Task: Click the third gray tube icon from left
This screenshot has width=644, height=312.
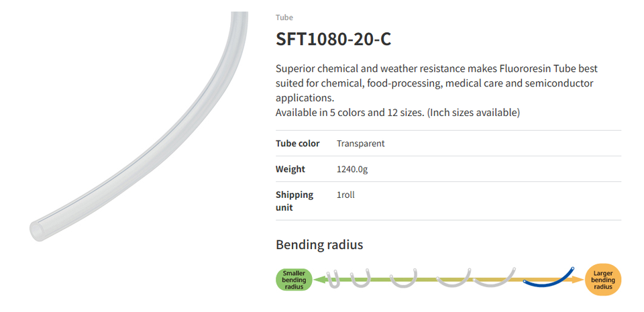Action: [404, 279]
